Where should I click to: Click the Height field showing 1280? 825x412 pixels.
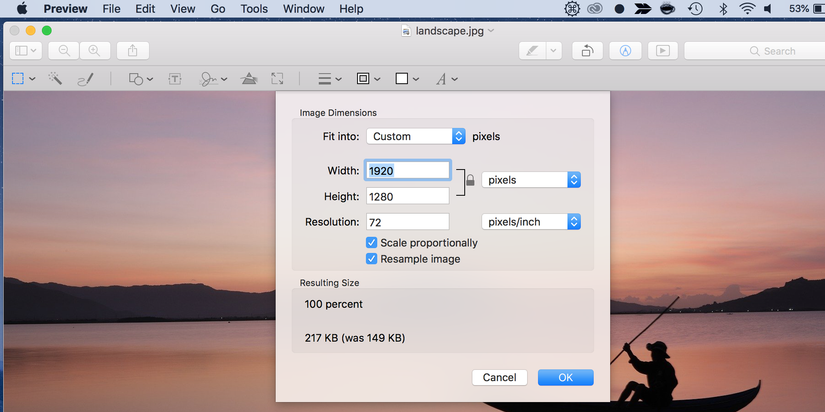408,196
